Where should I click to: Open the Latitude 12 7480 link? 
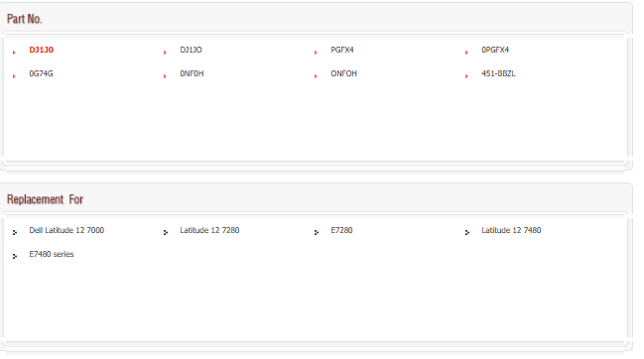click(511, 230)
